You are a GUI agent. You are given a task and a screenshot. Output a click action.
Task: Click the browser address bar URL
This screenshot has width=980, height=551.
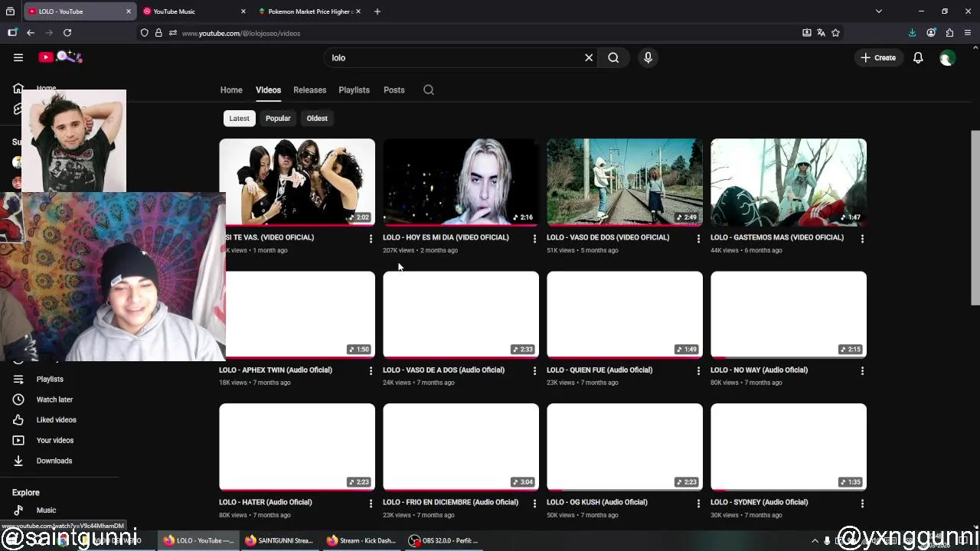click(x=241, y=33)
